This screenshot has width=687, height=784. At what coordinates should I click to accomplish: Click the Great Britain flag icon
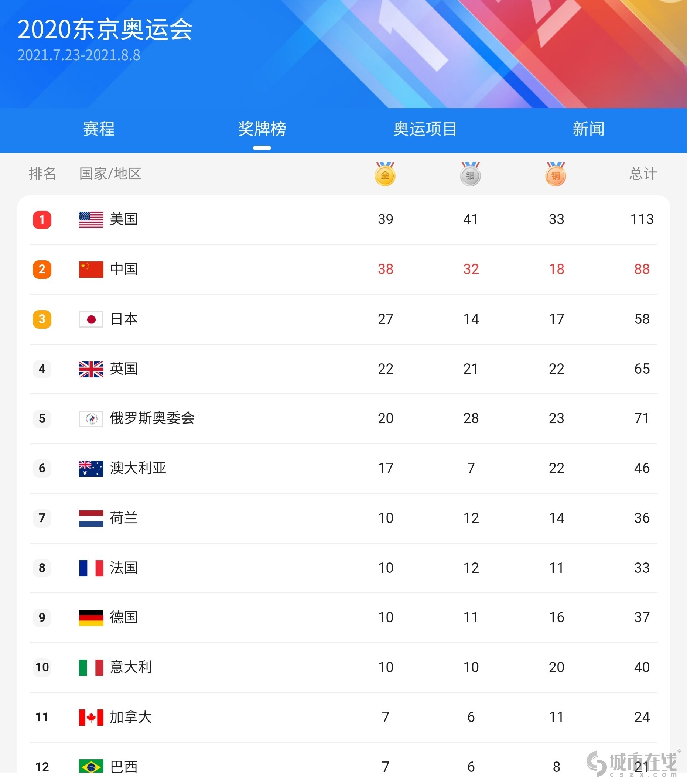coord(91,369)
